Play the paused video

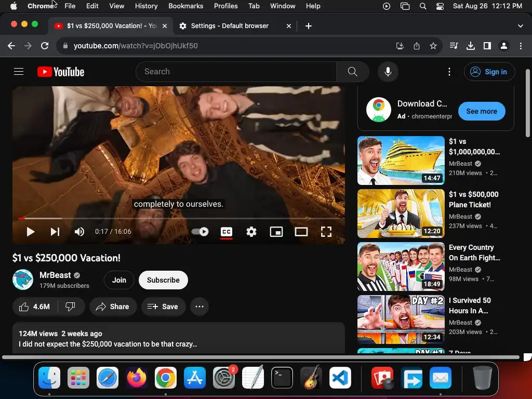(x=31, y=232)
